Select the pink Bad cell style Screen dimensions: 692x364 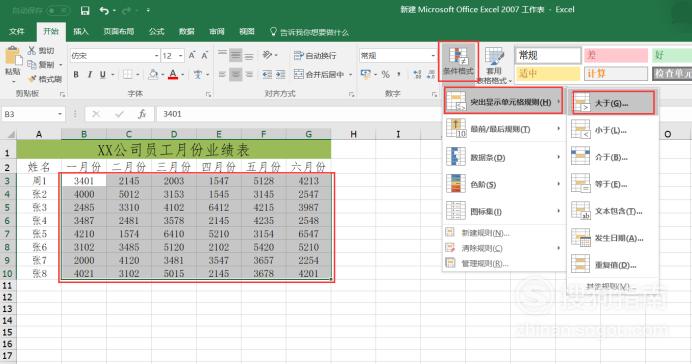[x=616, y=56]
